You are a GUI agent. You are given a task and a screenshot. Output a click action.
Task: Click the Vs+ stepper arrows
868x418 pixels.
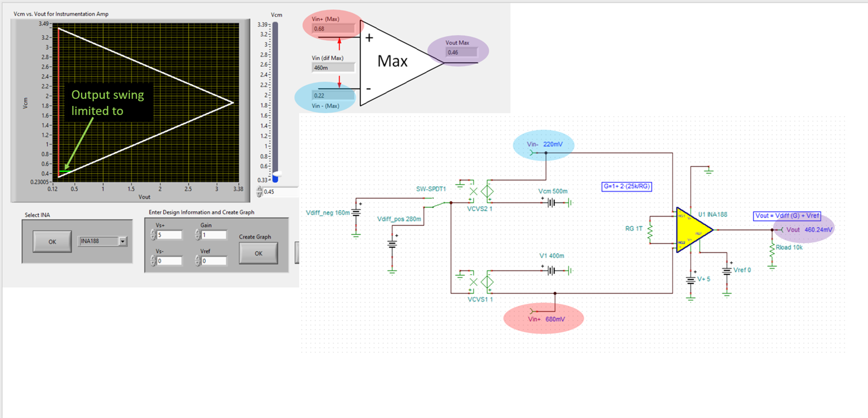click(153, 235)
